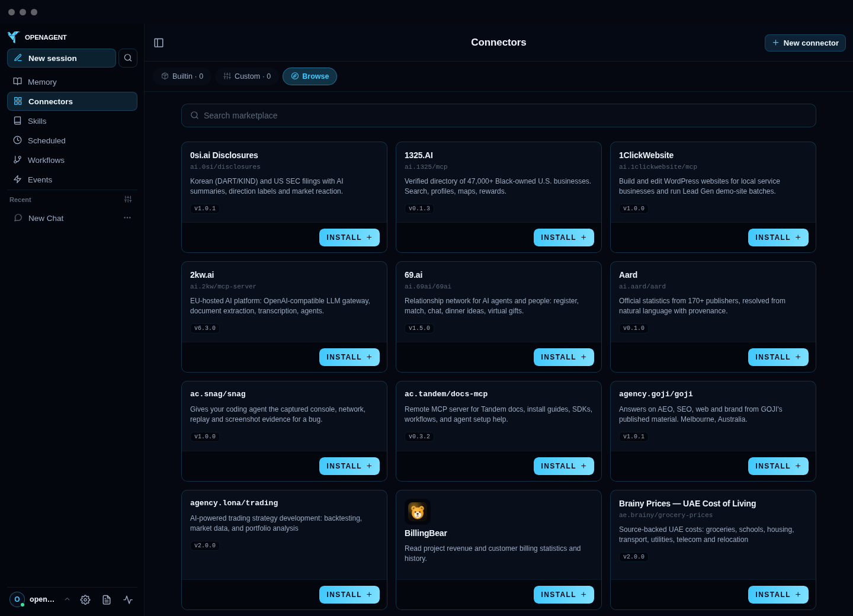Viewport: 853px width, 616px height.
Task: Install the 69.ai connector
Action: coord(564,357)
